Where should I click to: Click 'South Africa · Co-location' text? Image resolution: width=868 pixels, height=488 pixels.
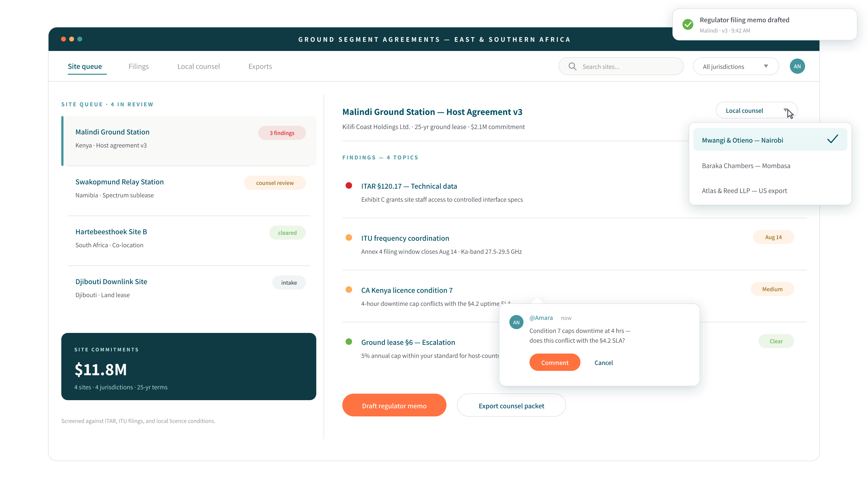pos(109,245)
